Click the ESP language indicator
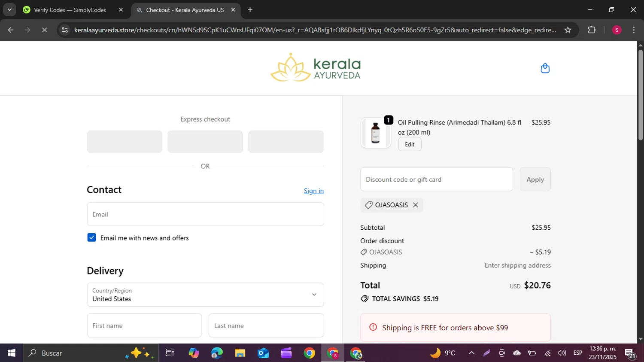Viewport: 644px width, 362px height. (578, 353)
